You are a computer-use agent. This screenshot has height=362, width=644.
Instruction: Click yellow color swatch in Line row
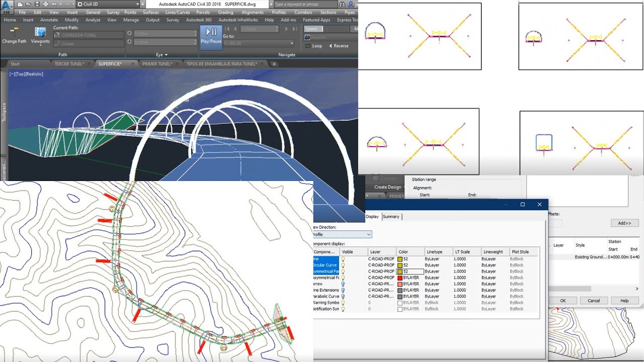tap(400, 259)
